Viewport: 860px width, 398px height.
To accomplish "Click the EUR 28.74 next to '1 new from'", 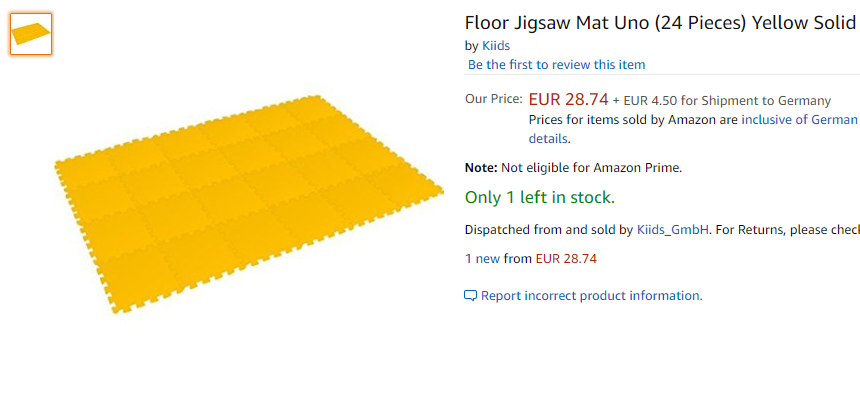I will 566,258.
